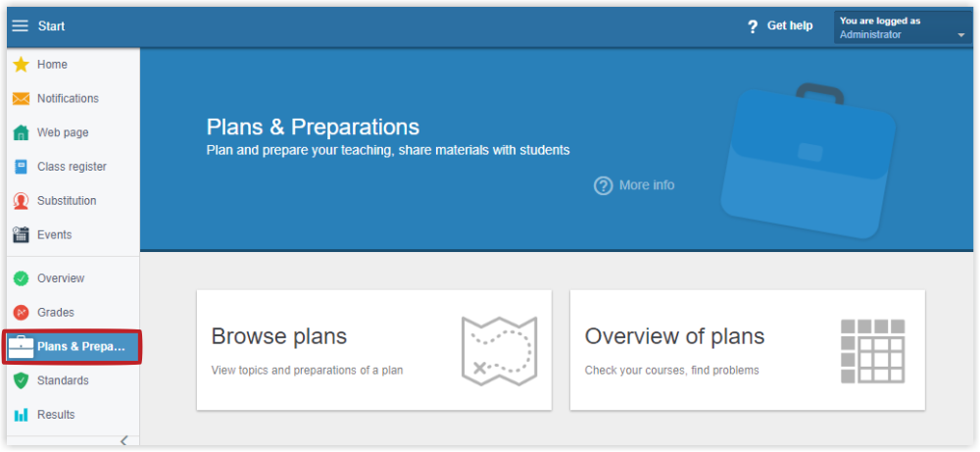This screenshot has width=980, height=452.
Task: Open the Overview of plans card
Action: [x=748, y=350]
